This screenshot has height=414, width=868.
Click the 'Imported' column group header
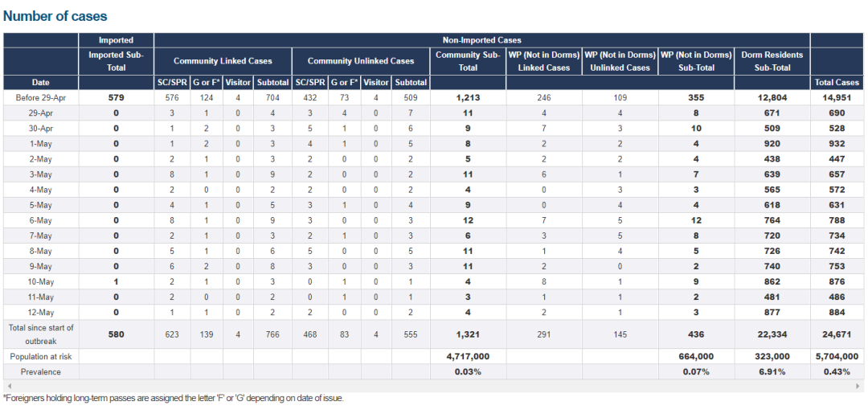pos(116,39)
